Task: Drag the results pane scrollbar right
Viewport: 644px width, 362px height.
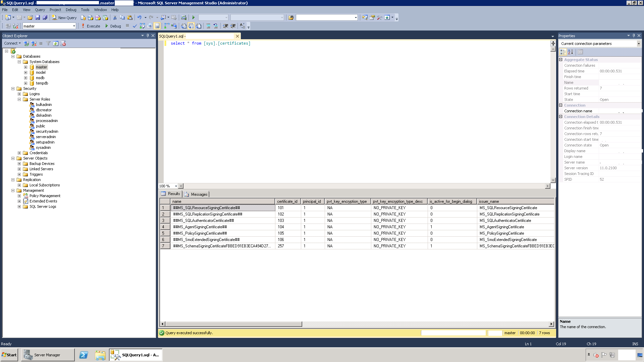Action: (551, 324)
